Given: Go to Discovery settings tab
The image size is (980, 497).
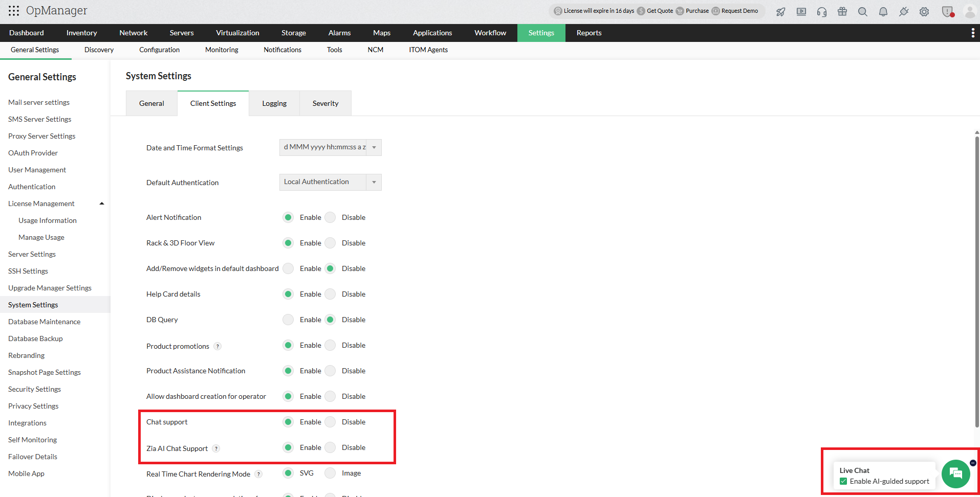Looking at the screenshot, I should point(99,50).
